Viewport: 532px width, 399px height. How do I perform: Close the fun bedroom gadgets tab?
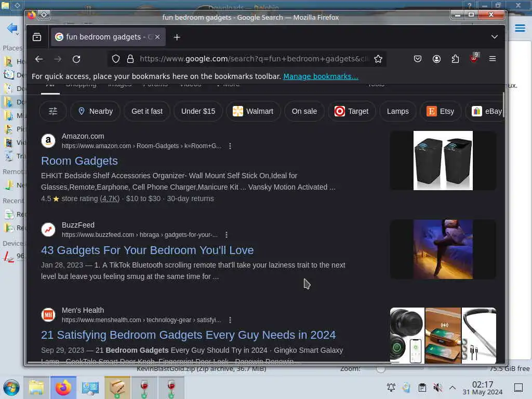point(157,37)
